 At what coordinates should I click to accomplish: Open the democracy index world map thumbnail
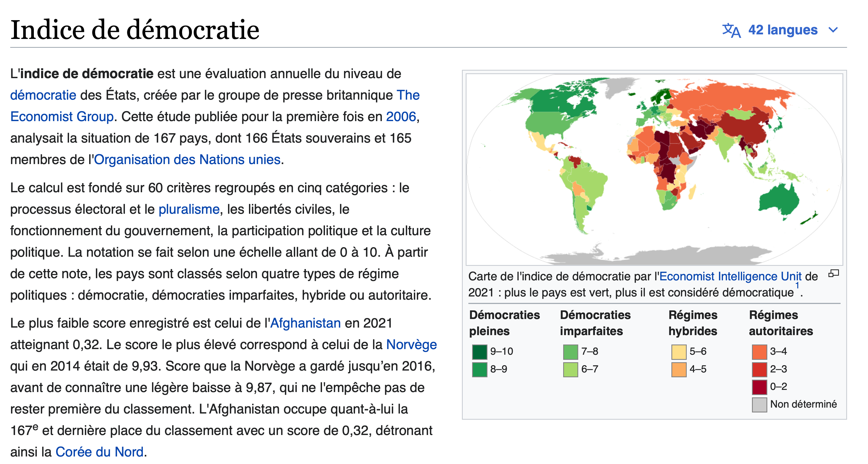654,169
